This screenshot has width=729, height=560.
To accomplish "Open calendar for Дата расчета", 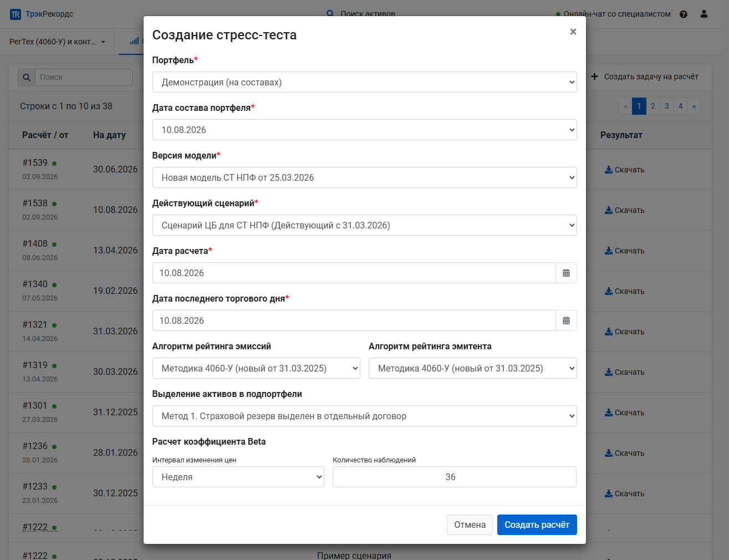I will (x=566, y=273).
